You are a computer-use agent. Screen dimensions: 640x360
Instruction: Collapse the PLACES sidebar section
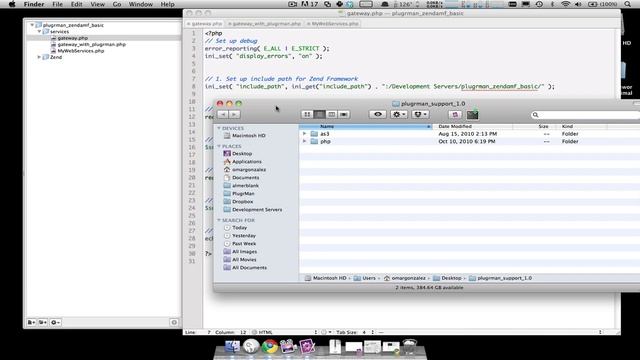(219, 146)
